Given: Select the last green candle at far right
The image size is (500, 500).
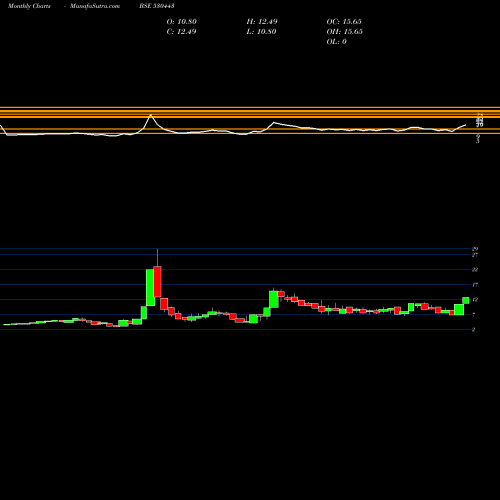Looking at the screenshot, I should click(x=466, y=300).
